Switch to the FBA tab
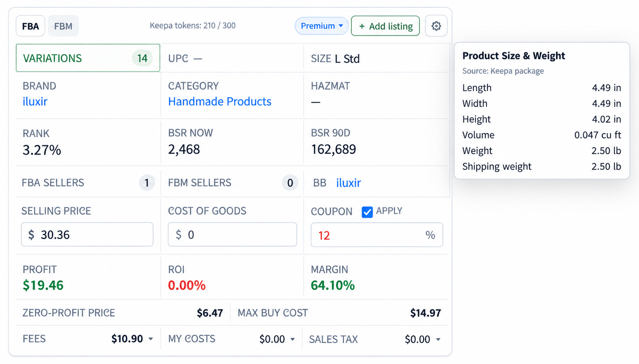The width and height of the screenshot is (639, 364). (x=30, y=26)
